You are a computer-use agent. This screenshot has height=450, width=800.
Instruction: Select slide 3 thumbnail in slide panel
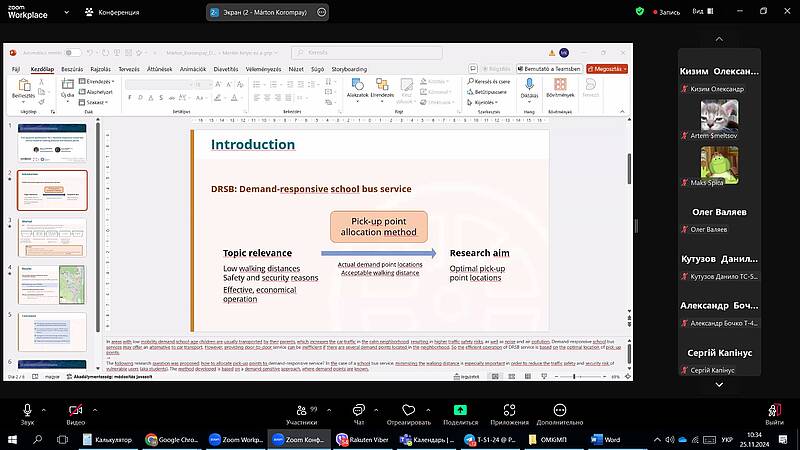pos(52,238)
